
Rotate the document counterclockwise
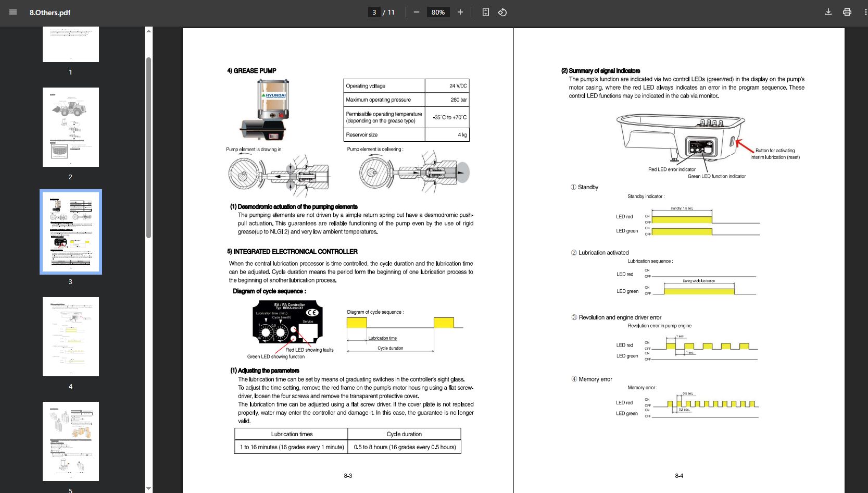point(502,12)
